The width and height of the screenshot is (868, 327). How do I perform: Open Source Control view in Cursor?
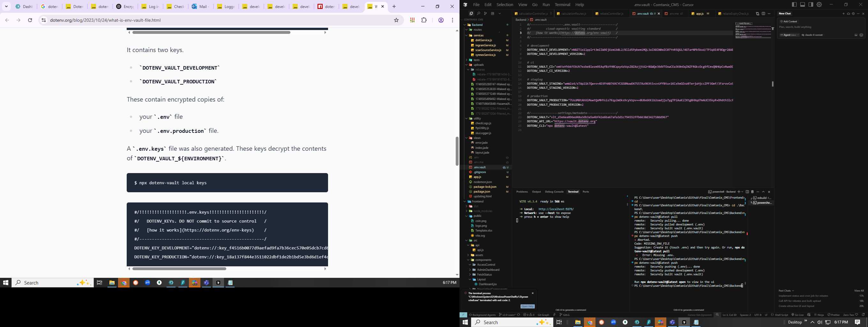[x=485, y=13]
